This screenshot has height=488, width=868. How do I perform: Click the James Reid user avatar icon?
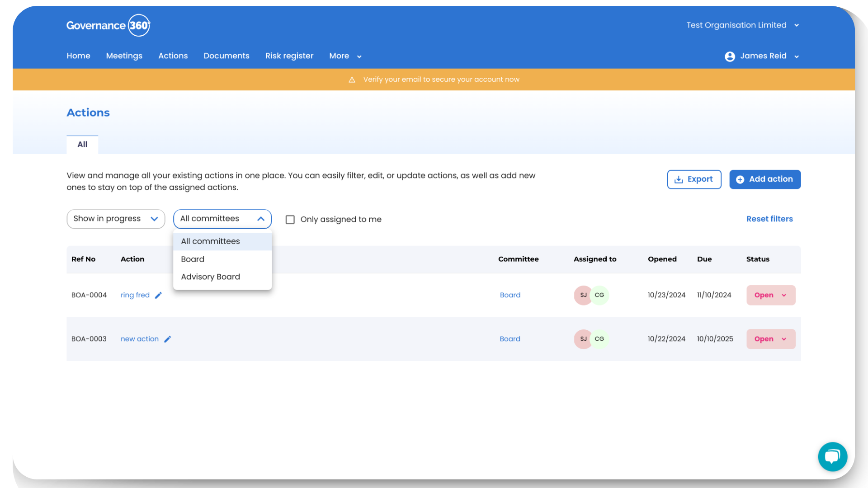[730, 56]
